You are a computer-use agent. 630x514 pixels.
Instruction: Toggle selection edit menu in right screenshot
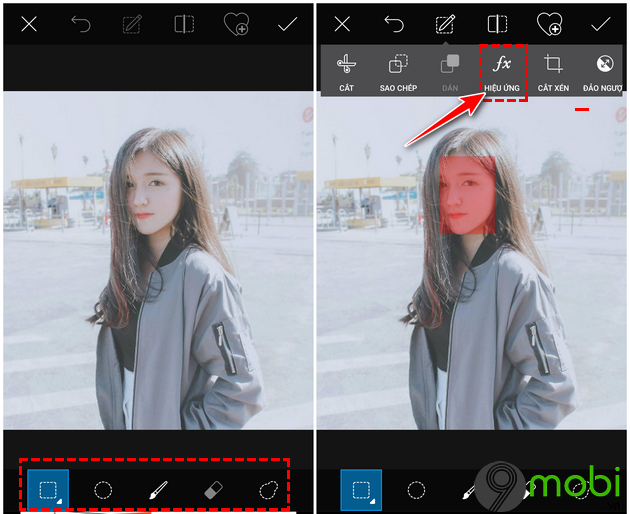(x=446, y=24)
